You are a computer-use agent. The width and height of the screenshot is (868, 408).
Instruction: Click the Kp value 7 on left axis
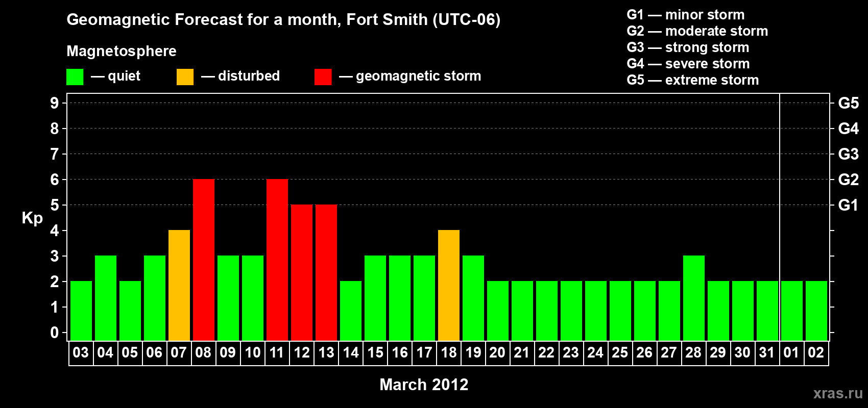click(55, 154)
